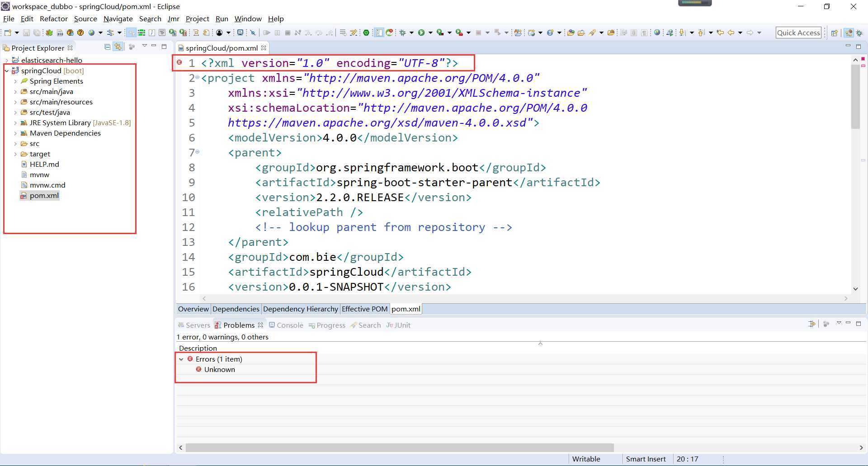Click the Quick Access input field
Image resolution: width=868 pixels, height=466 pixels.
(x=798, y=33)
